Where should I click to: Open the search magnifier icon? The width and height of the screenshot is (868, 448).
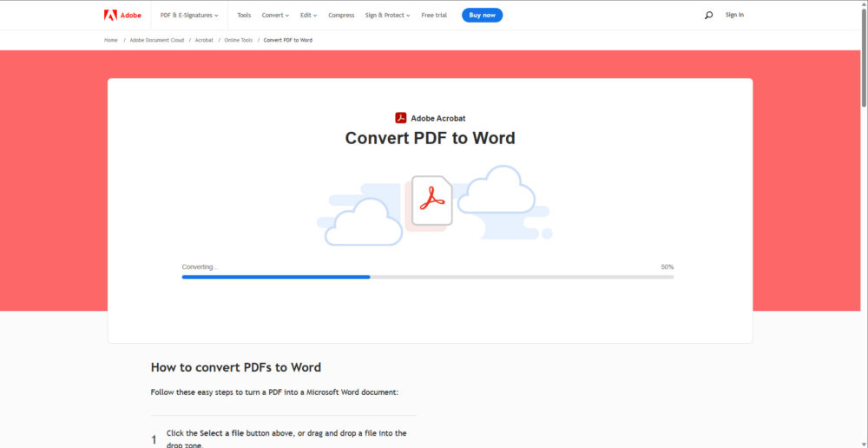(x=708, y=16)
